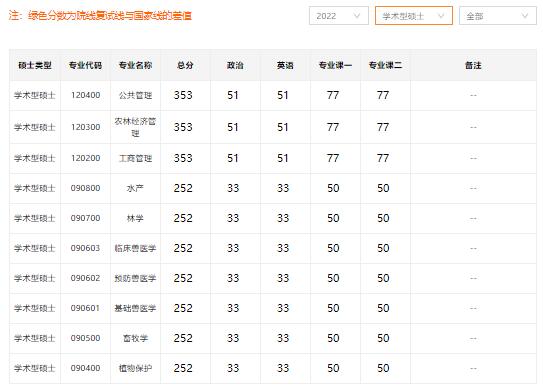Click 专业课一 score 77 in 农林经济管理 row
This screenshot has height=390, width=543.
coord(333,127)
